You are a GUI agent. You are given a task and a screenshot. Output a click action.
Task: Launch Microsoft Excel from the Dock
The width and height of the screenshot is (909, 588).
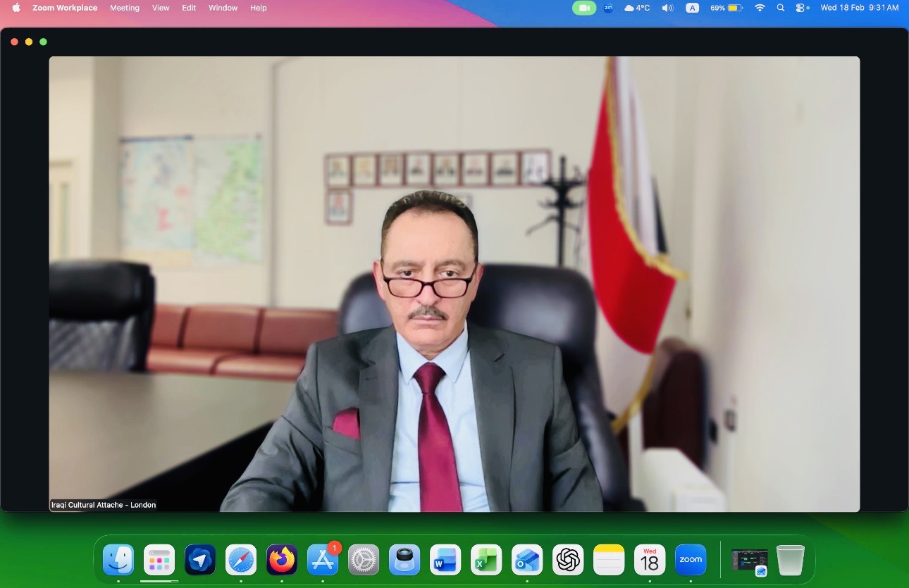[486, 561]
